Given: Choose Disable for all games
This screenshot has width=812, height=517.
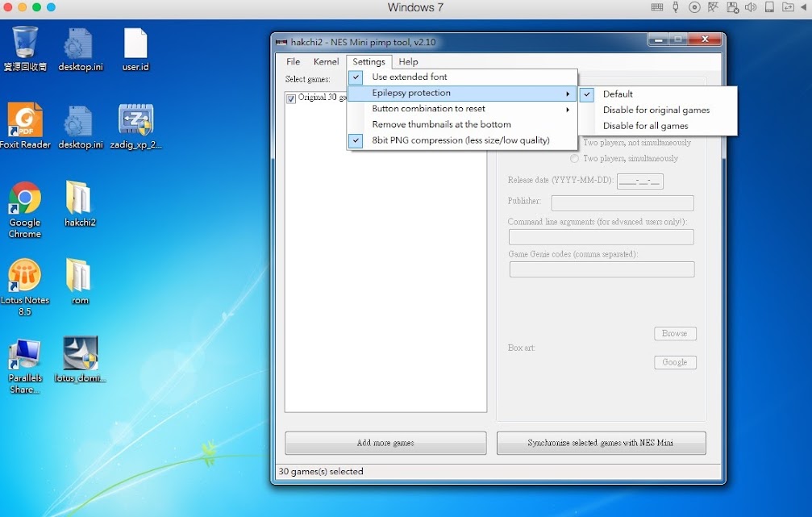Looking at the screenshot, I should pyautogui.click(x=658, y=126).
